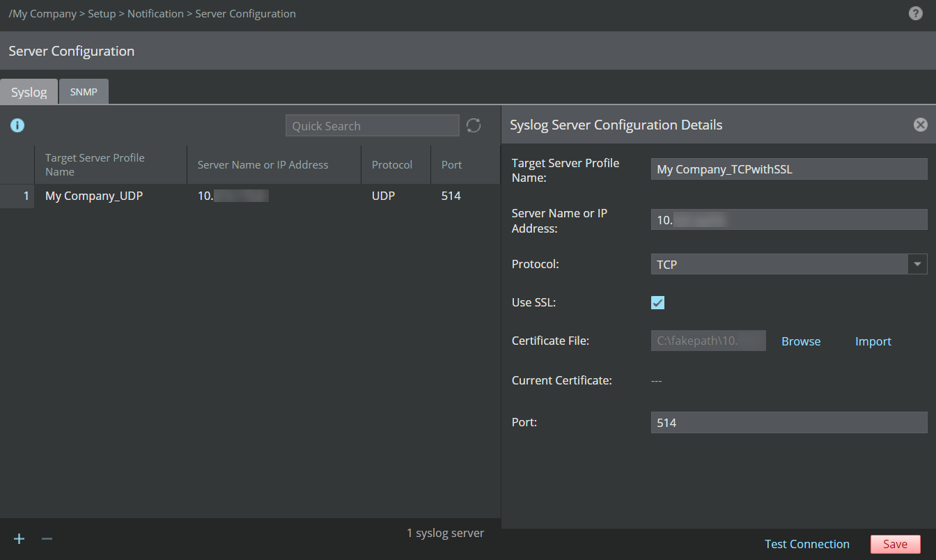936x560 pixels.
Task: Click the breadcrumb path text
Action: point(152,13)
